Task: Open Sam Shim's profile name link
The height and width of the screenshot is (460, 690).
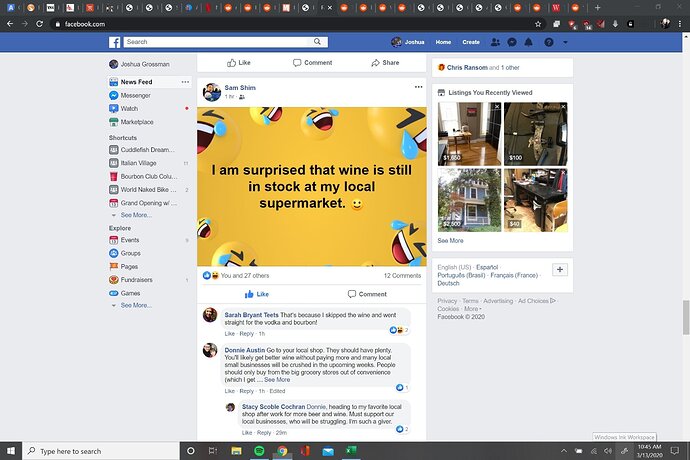Action: [x=240, y=88]
